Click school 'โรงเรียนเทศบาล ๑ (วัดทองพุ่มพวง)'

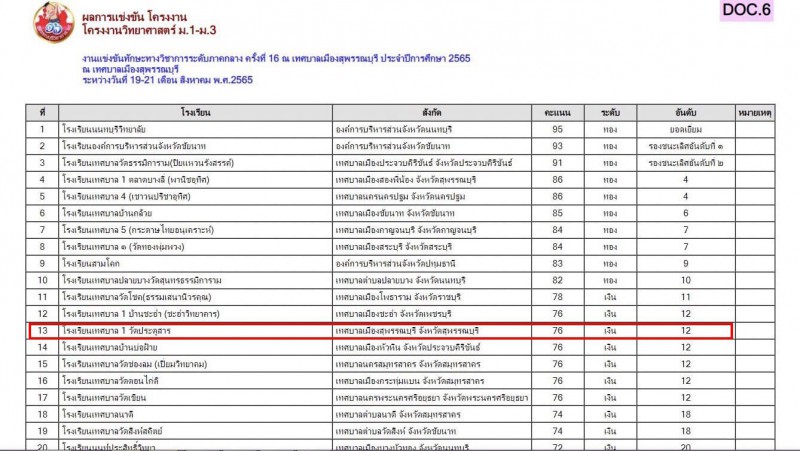123,247
